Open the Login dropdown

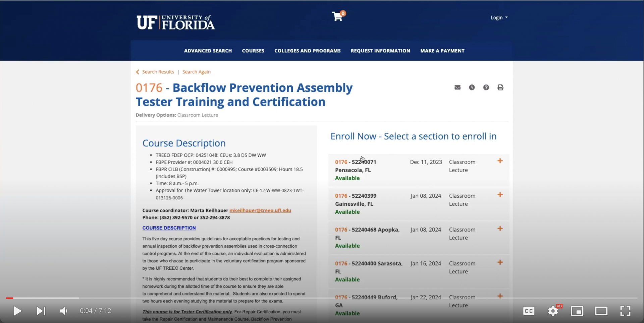pyautogui.click(x=498, y=17)
